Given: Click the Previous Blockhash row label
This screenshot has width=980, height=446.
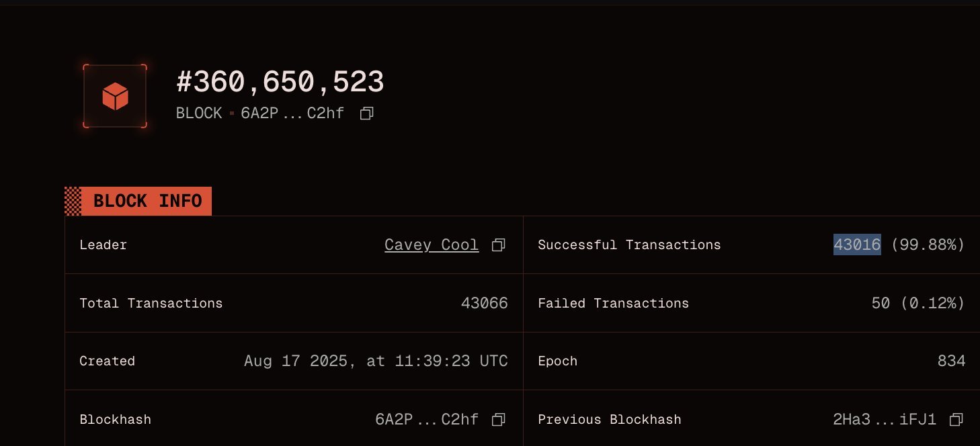Looking at the screenshot, I should [x=610, y=419].
